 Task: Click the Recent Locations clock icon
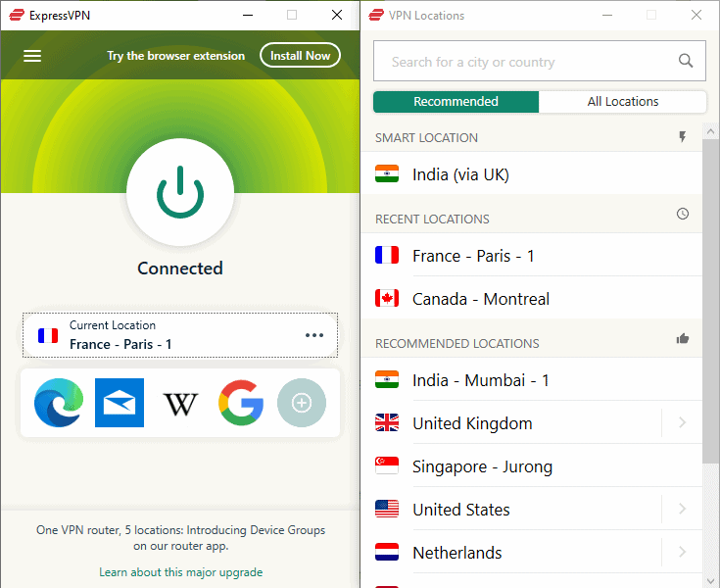click(683, 214)
